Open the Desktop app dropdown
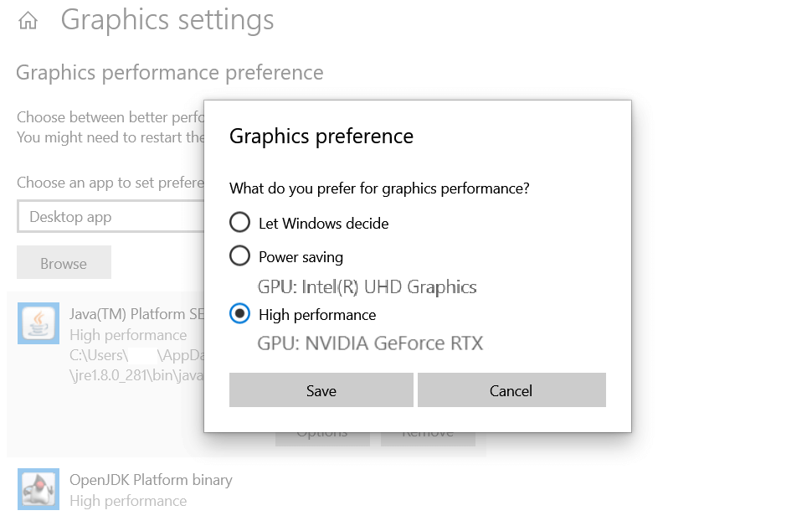The image size is (812, 521). (x=109, y=217)
